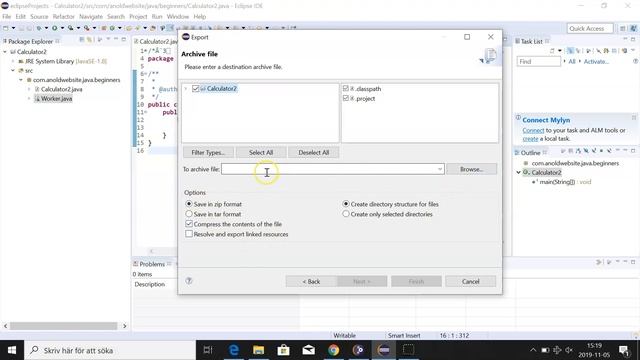Expand Calculator2 node in Export dialog tree
This screenshot has height=360, width=640.
click(186, 89)
